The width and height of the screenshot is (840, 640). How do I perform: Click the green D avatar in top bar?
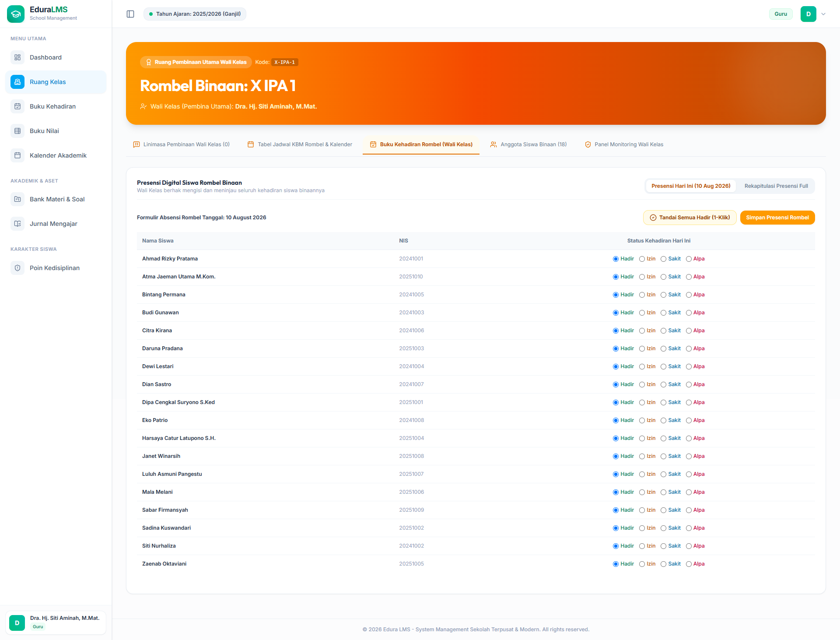[808, 14]
